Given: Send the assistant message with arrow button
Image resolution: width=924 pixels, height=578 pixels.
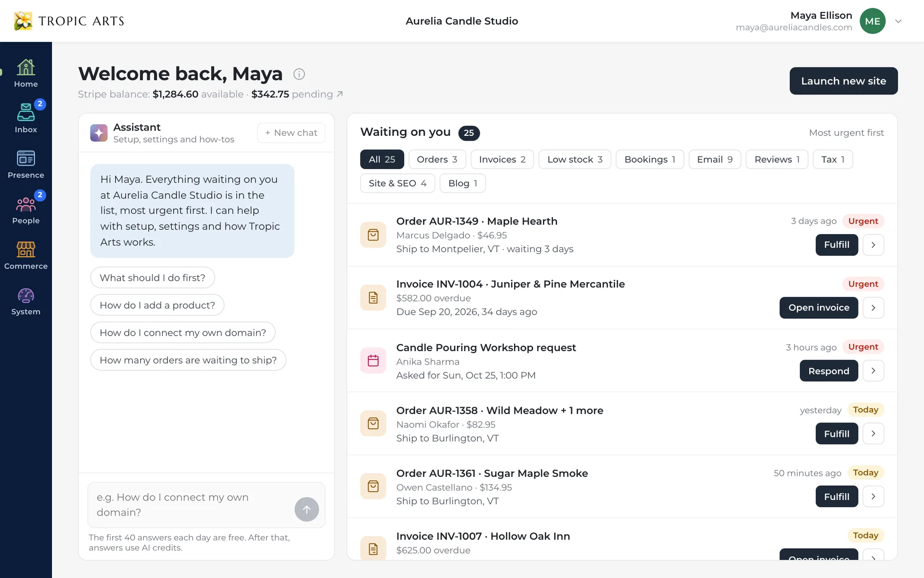Looking at the screenshot, I should [307, 509].
